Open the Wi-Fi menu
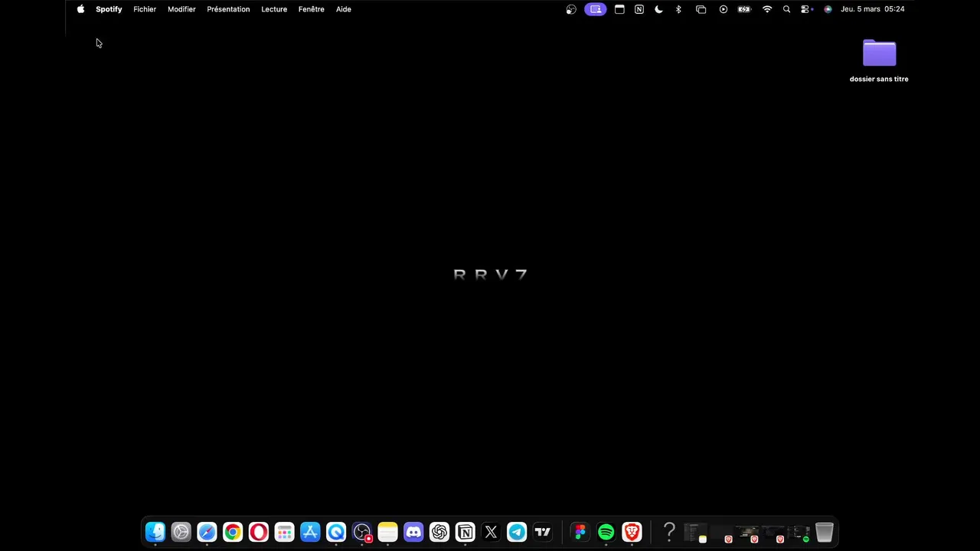This screenshot has width=980, height=551. tap(767, 9)
